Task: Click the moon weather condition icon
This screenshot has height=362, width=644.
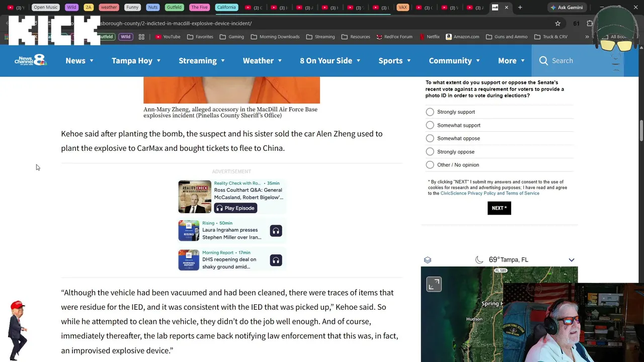Action: (479, 260)
